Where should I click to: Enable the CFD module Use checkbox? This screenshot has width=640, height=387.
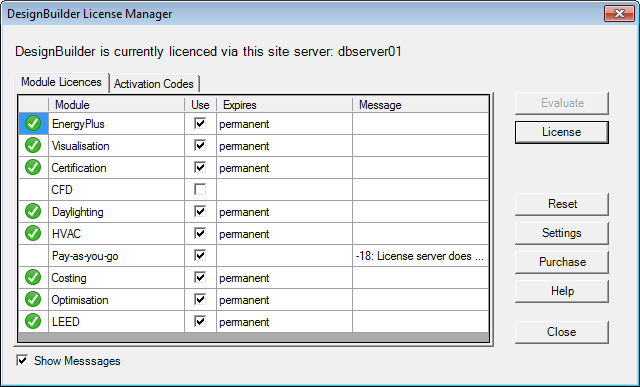tap(200, 189)
